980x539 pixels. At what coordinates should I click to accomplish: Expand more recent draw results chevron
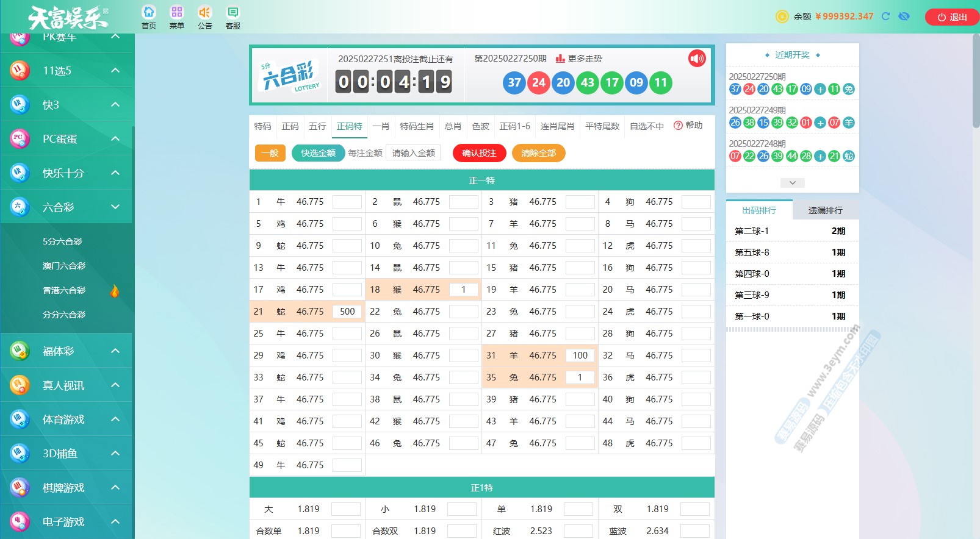point(792,183)
